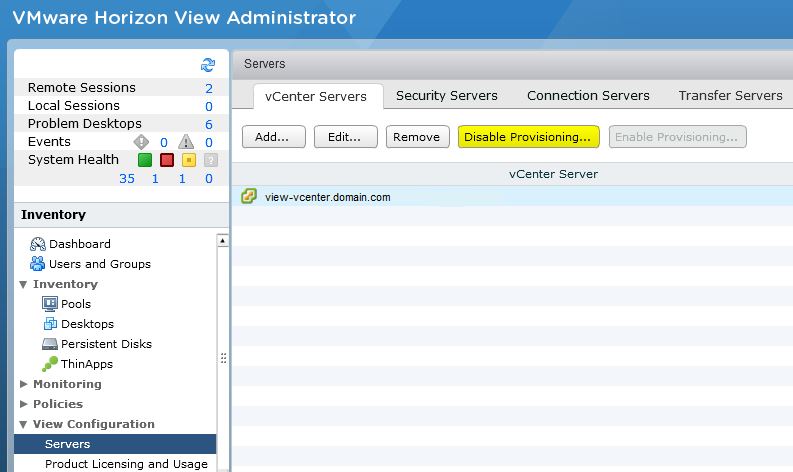The width and height of the screenshot is (793, 472).
Task: Expand the Monitoring tree section
Action: 25,384
